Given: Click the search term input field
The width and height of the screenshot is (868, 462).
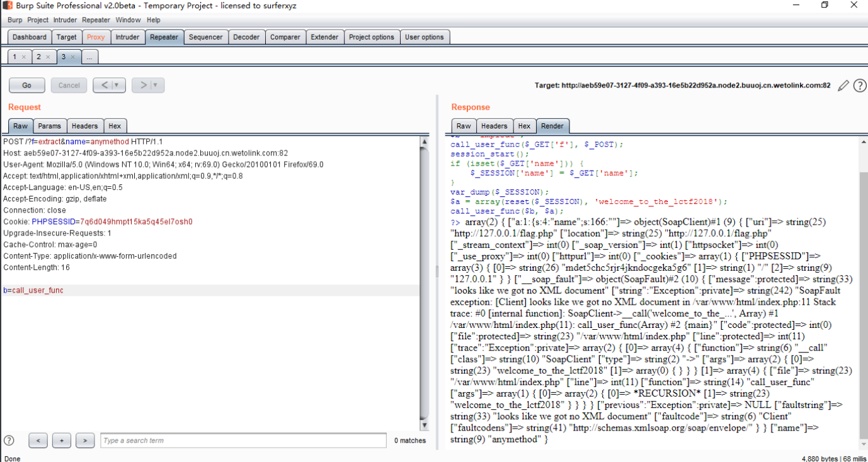Looking at the screenshot, I should [243, 441].
